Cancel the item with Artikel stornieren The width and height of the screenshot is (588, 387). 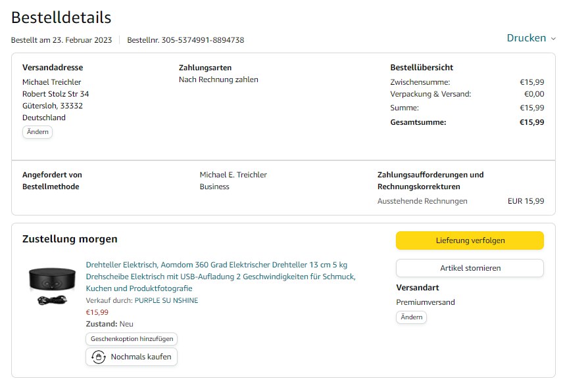click(x=470, y=268)
